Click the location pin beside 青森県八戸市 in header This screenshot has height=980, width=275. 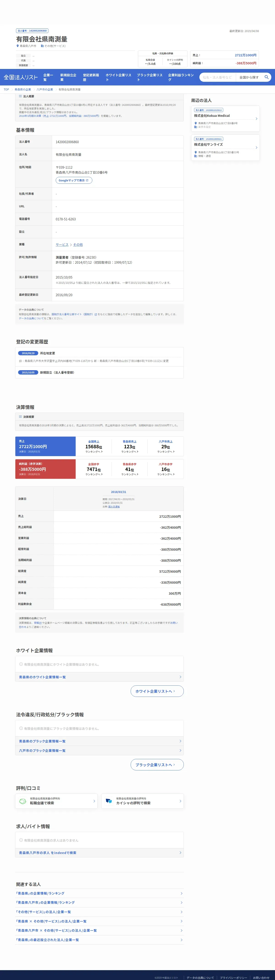pyautogui.click(x=17, y=46)
